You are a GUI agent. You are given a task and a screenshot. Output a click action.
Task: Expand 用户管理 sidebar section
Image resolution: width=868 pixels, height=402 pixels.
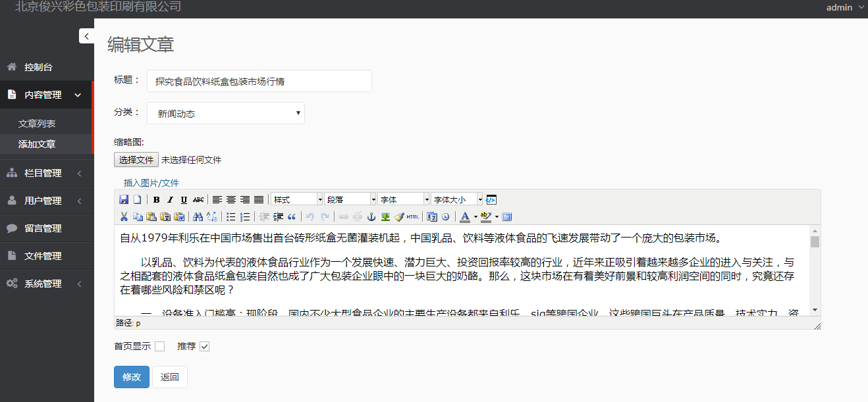[x=47, y=201]
